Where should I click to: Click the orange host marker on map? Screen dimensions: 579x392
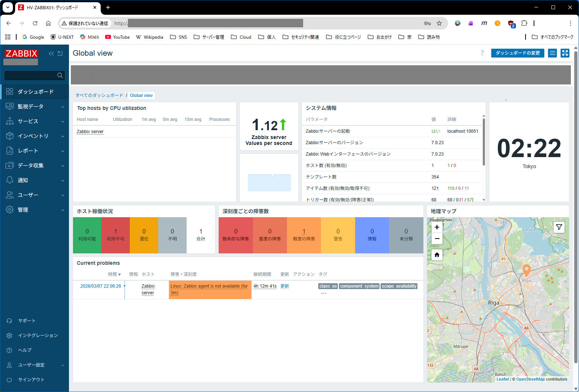coord(527,270)
